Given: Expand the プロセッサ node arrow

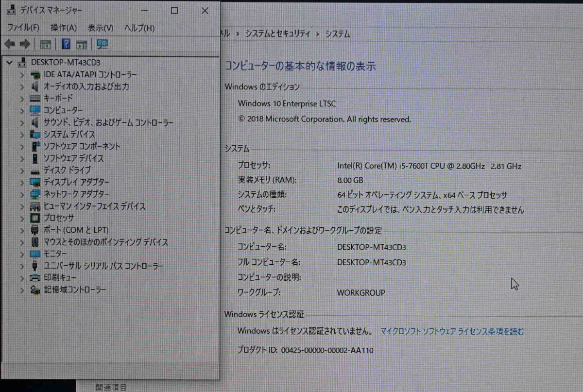Looking at the screenshot, I should coord(22,218).
